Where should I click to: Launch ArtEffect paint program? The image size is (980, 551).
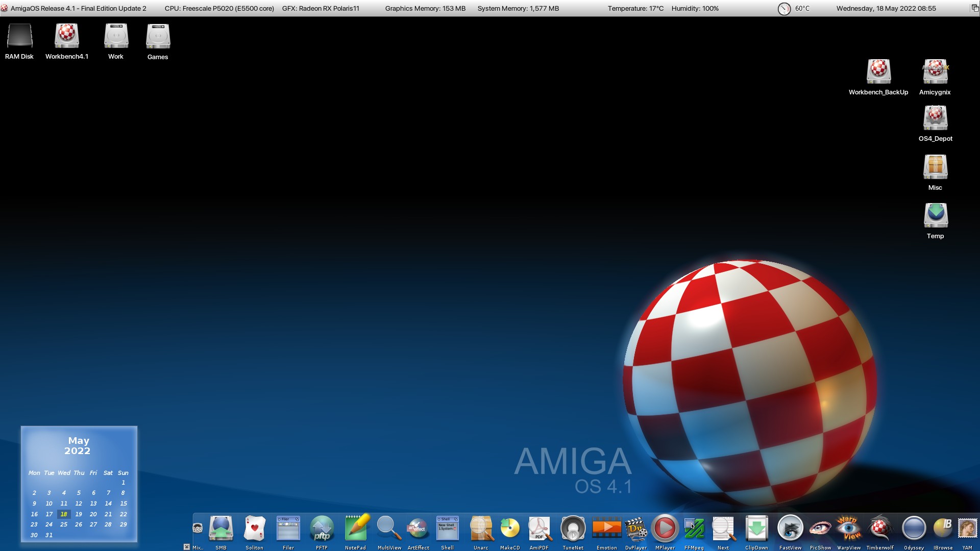coord(418,529)
